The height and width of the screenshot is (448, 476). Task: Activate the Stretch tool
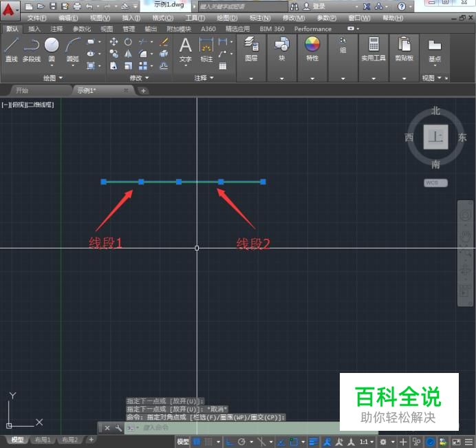(113, 66)
